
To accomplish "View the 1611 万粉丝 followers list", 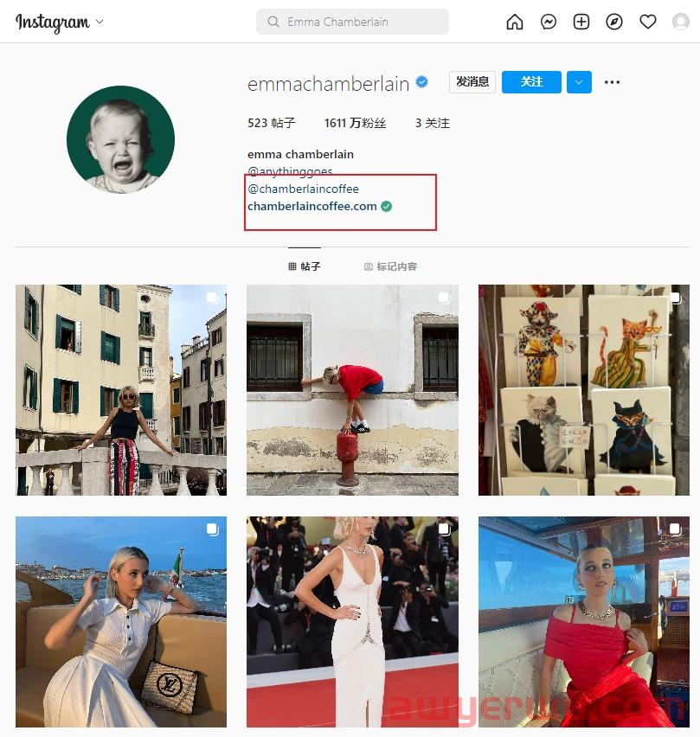I will pos(355,123).
